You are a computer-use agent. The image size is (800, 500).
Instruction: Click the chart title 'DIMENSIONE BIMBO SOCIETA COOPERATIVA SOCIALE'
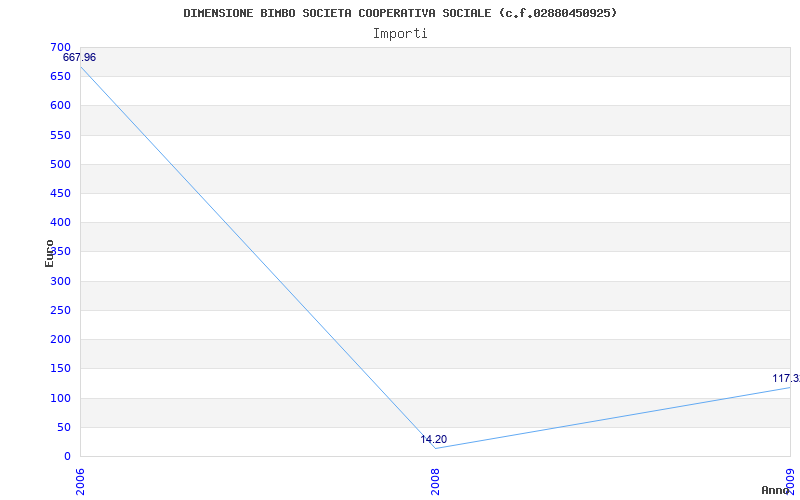point(339,13)
